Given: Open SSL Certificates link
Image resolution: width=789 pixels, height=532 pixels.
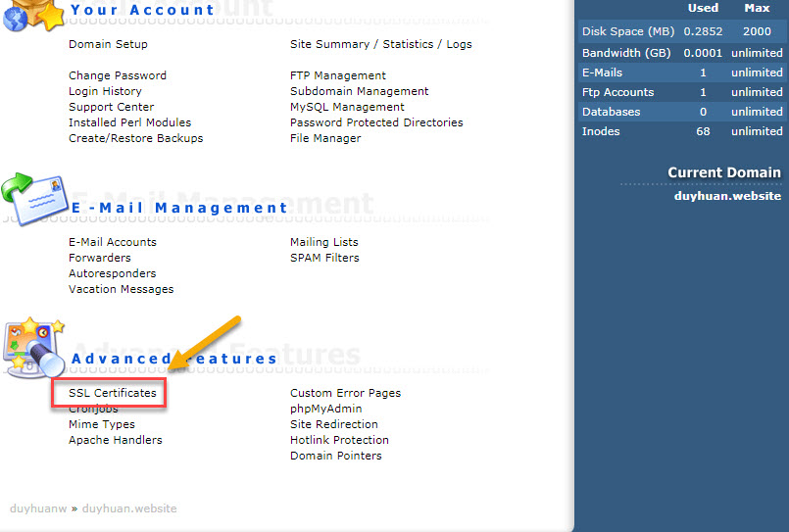Looking at the screenshot, I should (112, 393).
